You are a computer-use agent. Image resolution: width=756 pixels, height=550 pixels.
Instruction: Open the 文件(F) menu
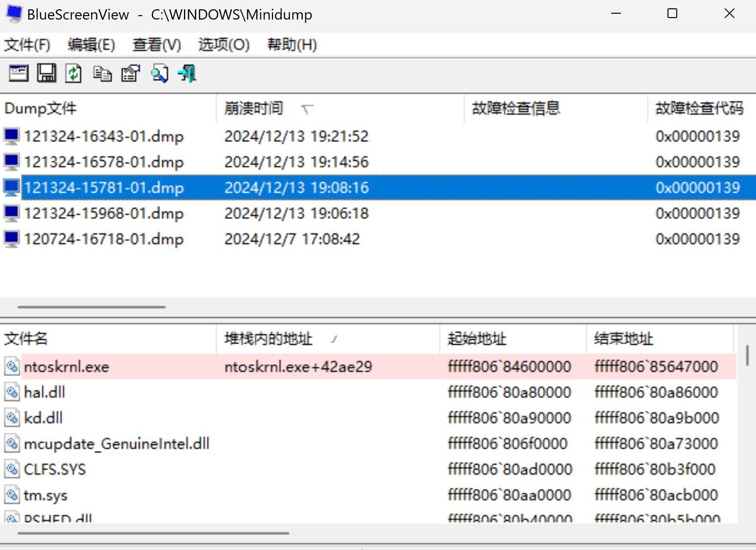pyautogui.click(x=27, y=44)
